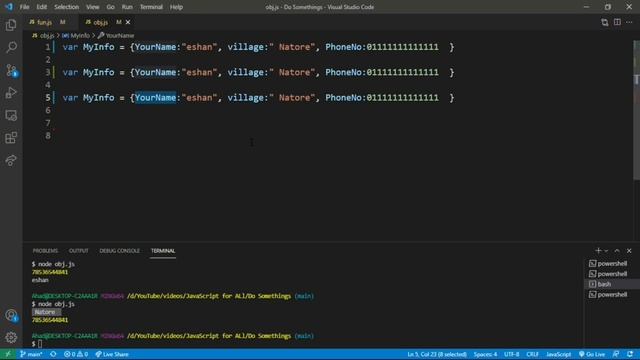Click the remote window indicator in status bar

tap(8, 354)
